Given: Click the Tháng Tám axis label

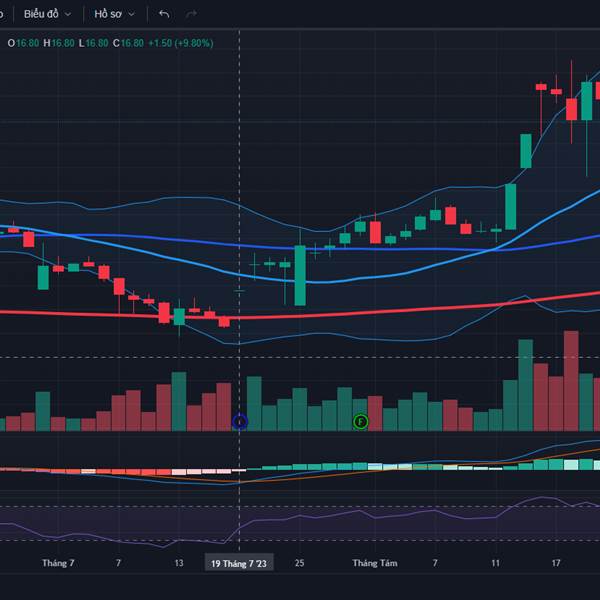Looking at the screenshot, I should [375, 563].
